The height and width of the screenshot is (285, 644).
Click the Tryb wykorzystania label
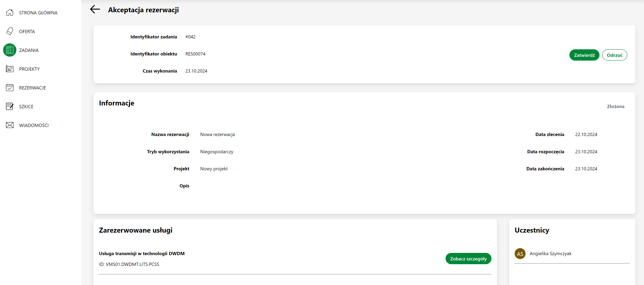pos(168,152)
